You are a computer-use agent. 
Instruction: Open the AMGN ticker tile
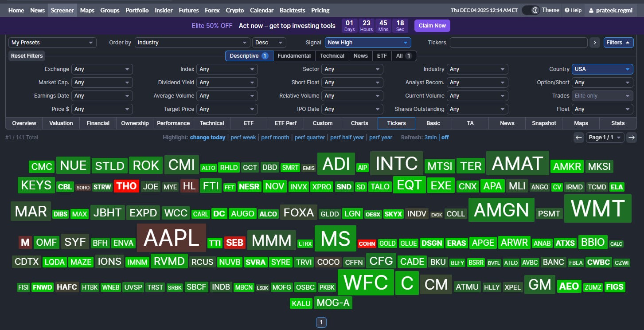point(501,210)
